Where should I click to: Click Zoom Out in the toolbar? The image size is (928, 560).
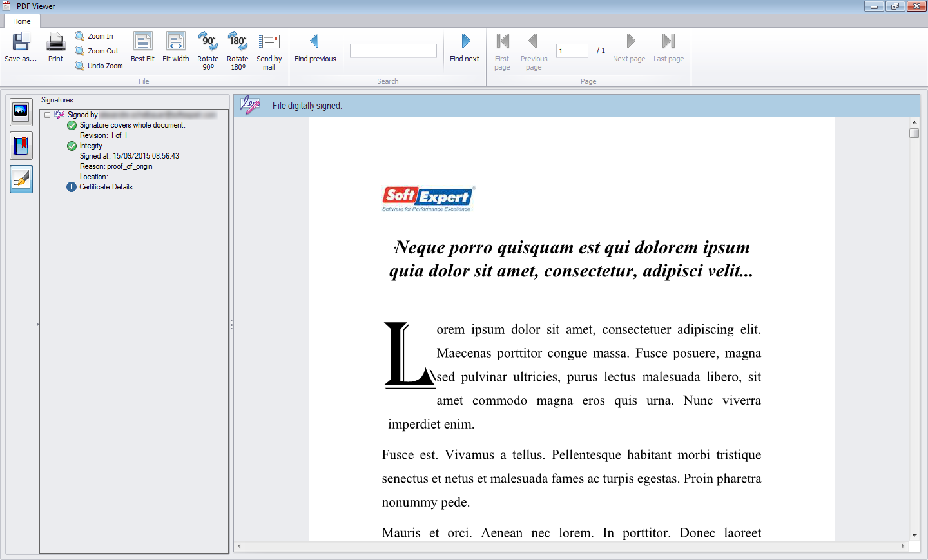pyautogui.click(x=97, y=51)
